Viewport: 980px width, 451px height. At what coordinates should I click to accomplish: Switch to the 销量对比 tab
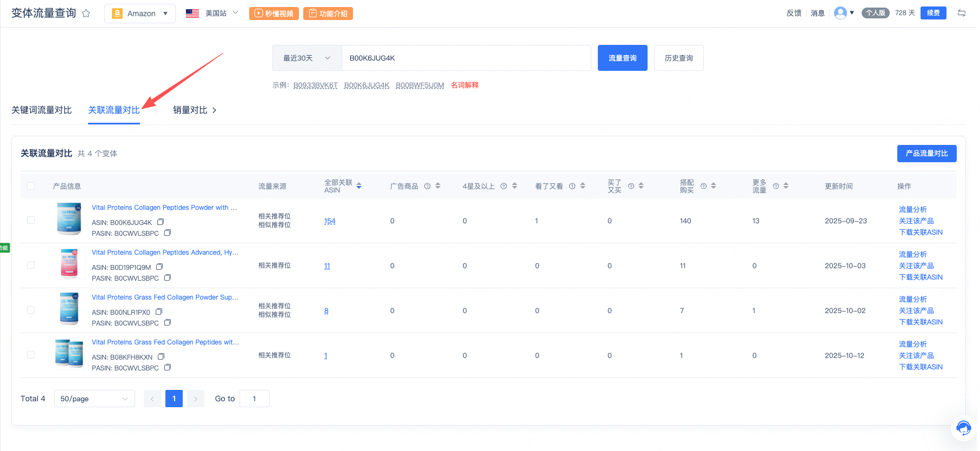(190, 110)
